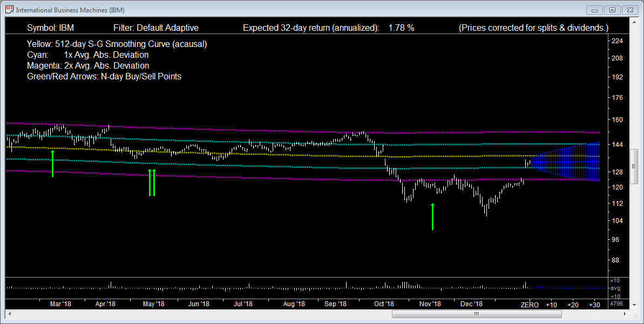Click the SEC application icon in the title bar
The width and height of the screenshot is (644, 324).
tap(9, 9)
